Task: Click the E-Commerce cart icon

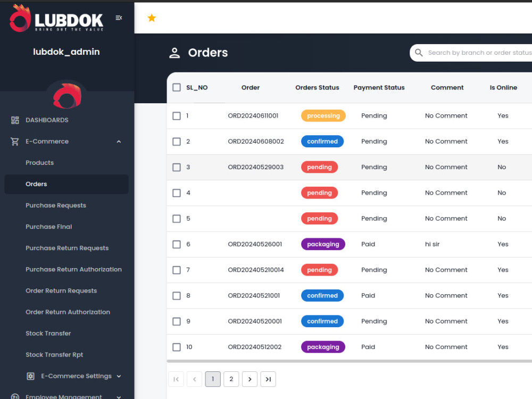Action: [14, 142]
